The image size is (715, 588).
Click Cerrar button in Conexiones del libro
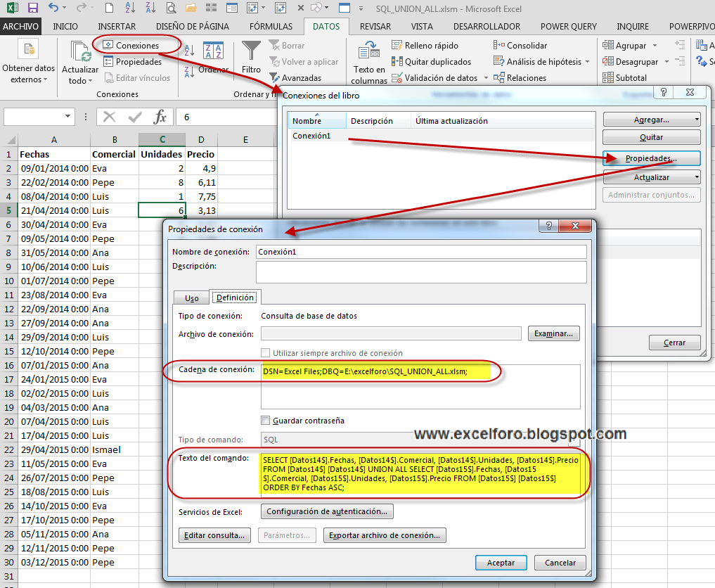coord(674,343)
